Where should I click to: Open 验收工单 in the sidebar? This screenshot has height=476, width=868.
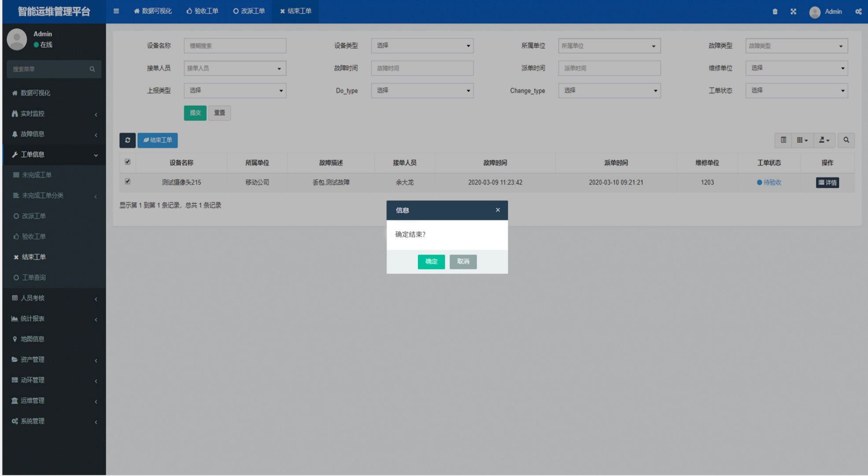[x=54, y=236]
